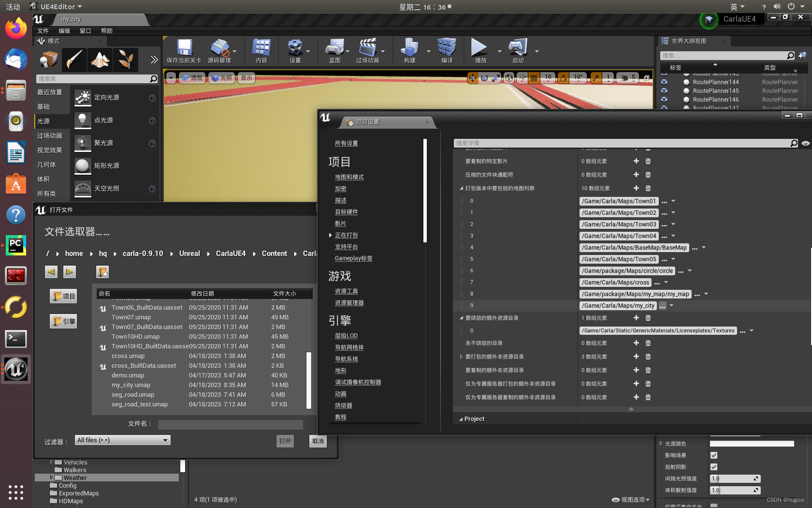This screenshot has width=812, height=508.
Task: Click the Launch toolbar icon
Action: [x=518, y=48]
